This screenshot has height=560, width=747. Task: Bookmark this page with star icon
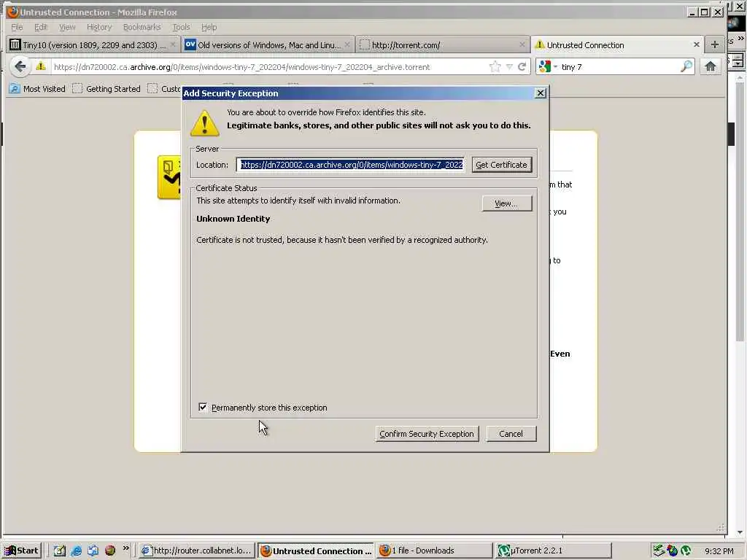click(495, 66)
